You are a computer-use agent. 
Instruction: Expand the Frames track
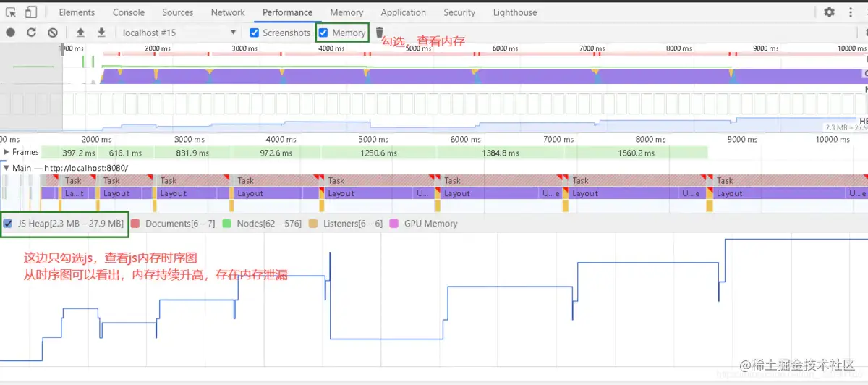pos(7,153)
